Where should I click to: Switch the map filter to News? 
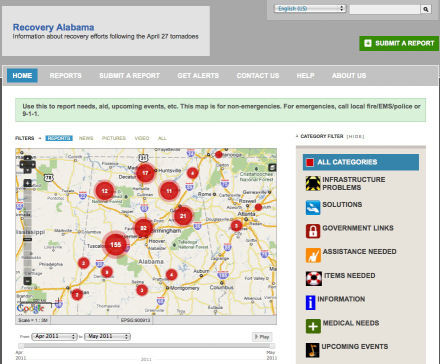click(x=86, y=138)
